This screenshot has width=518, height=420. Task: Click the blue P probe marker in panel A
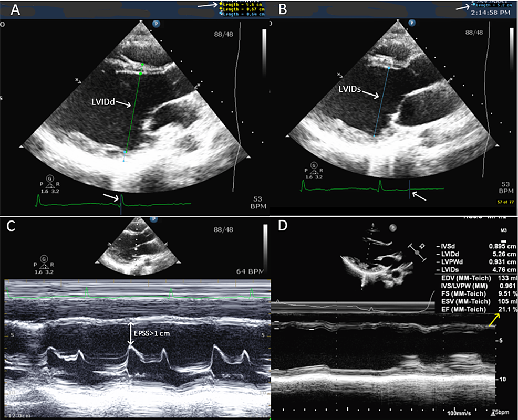tap(156, 24)
